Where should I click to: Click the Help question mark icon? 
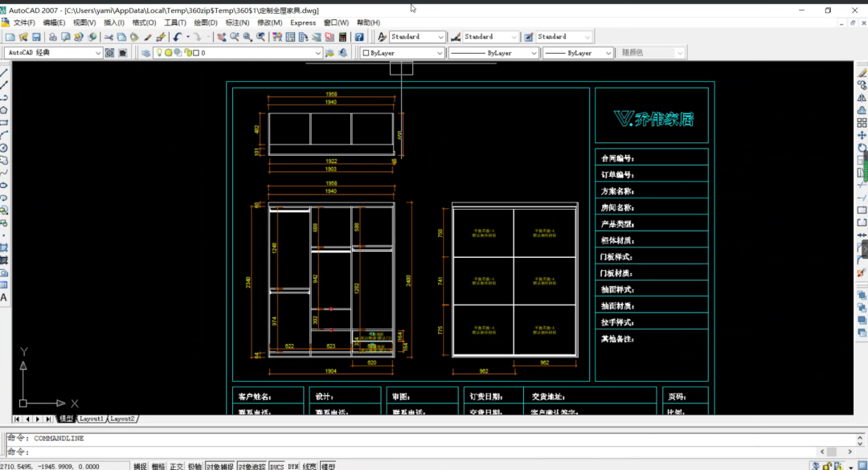(x=359, y=37)
